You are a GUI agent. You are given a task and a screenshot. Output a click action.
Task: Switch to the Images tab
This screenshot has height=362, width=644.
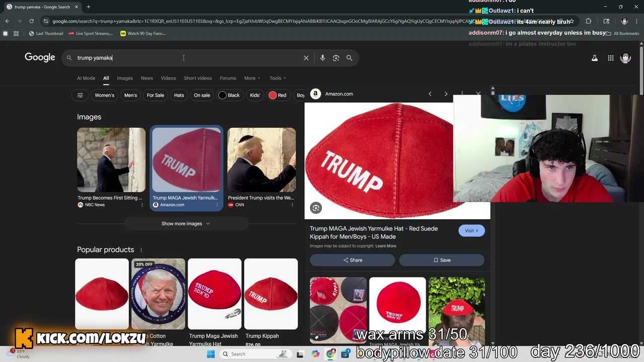click(x=125, y=78)
